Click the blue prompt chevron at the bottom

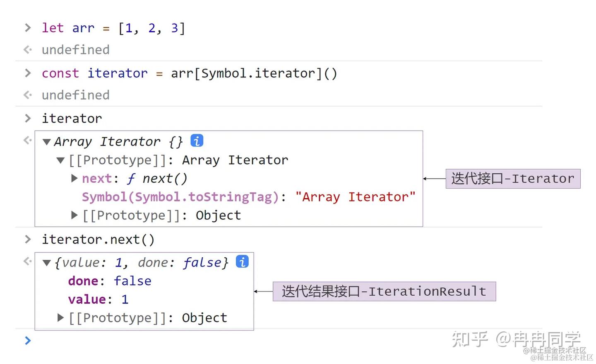pyautogui.click(x=27, y=340)
